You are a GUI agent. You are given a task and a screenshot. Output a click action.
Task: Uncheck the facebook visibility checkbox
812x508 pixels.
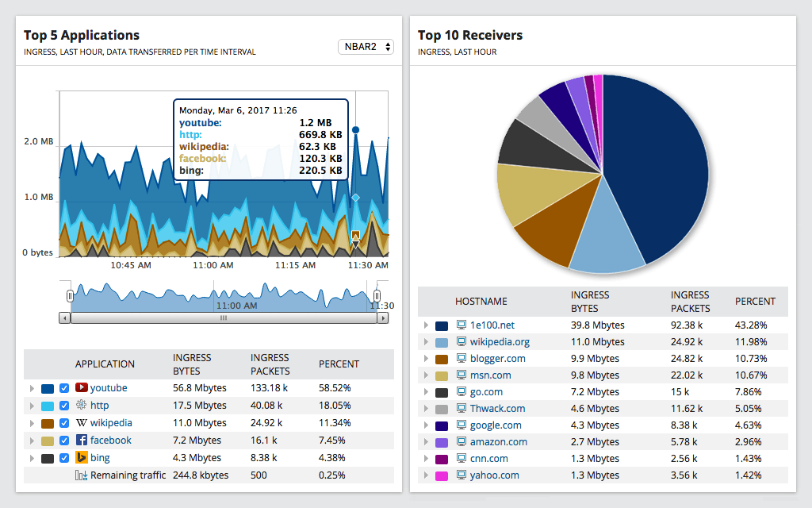pyautogui.click(x=64, y=440)
